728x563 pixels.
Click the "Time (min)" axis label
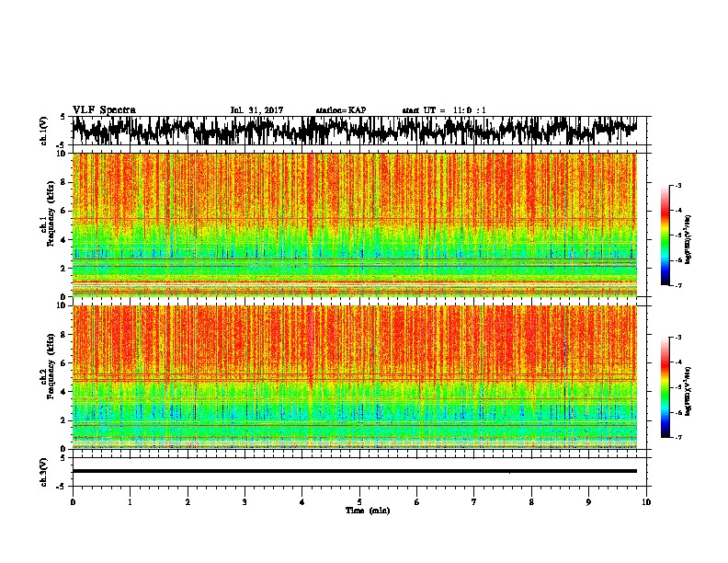coord(368,511)
